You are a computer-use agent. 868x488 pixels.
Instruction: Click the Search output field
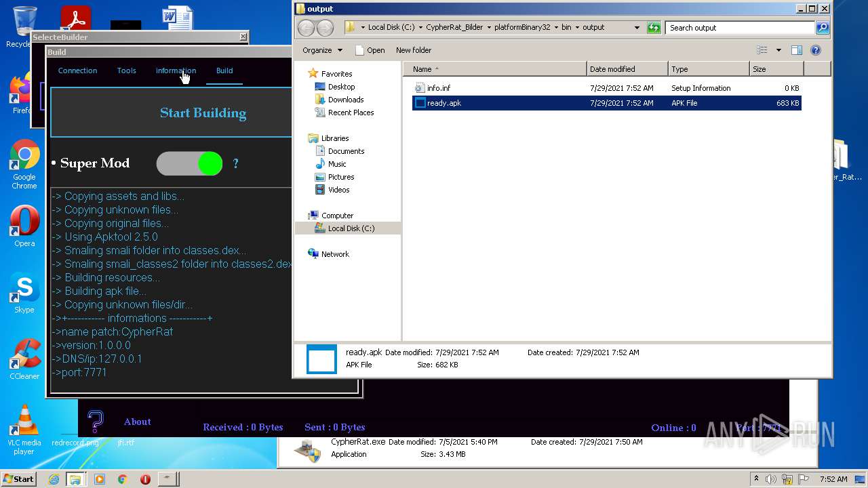pos(741,28)
